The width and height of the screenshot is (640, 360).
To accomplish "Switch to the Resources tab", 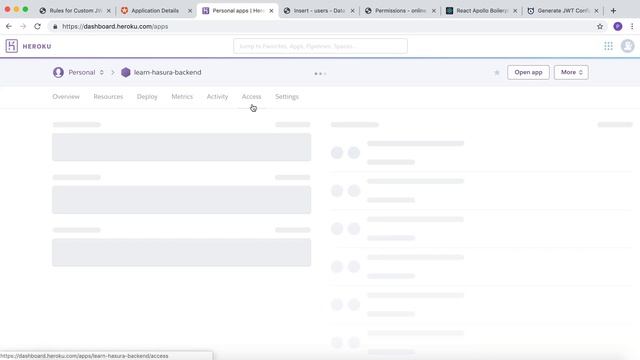I will (x=108, y=97).
